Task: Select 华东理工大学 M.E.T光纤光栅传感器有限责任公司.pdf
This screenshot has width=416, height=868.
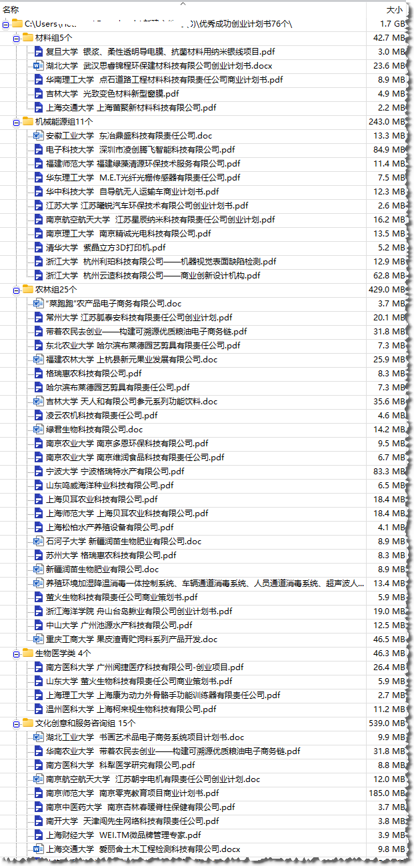Action: pos(143,177)
